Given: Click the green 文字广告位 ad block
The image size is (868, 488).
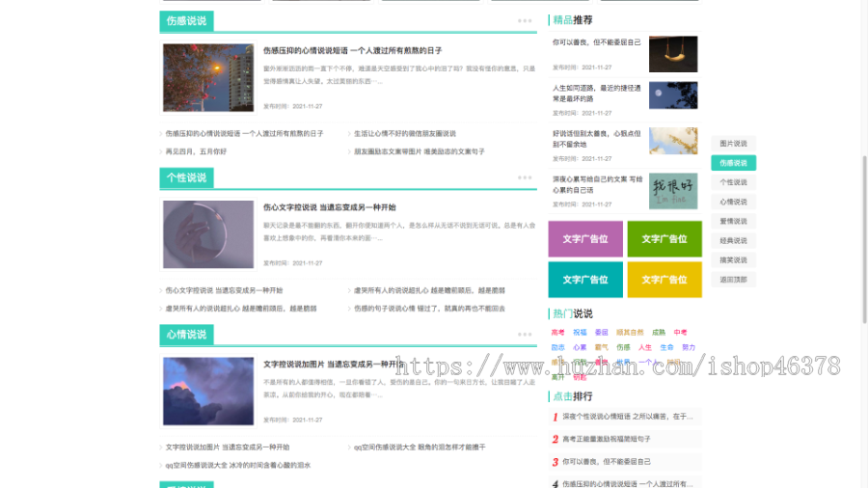Looking at the screenshot, I should click(x=665, y=239).
